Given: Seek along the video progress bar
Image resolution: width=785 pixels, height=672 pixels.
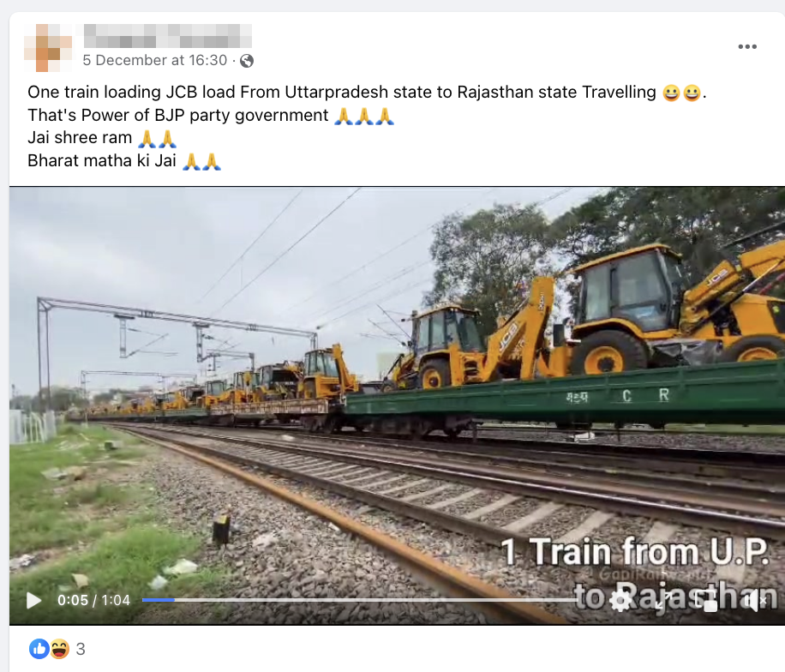Looking at the screenshot, I should tap(361, 600).
